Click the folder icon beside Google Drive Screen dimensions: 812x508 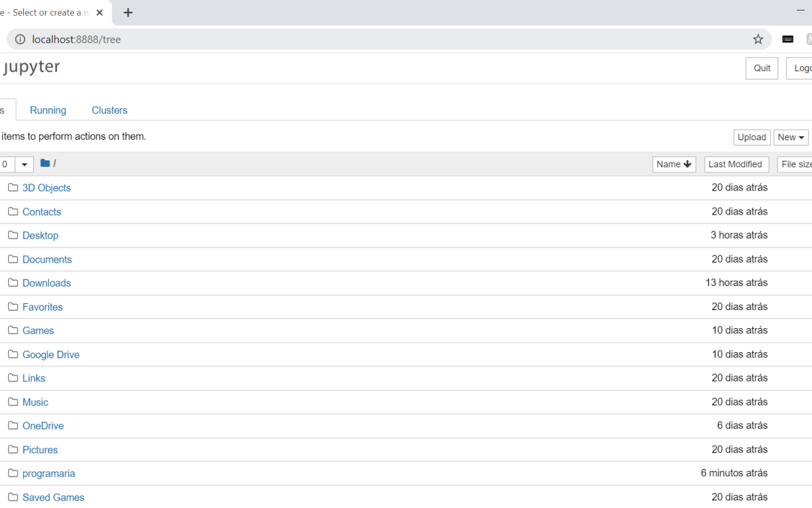13,354
